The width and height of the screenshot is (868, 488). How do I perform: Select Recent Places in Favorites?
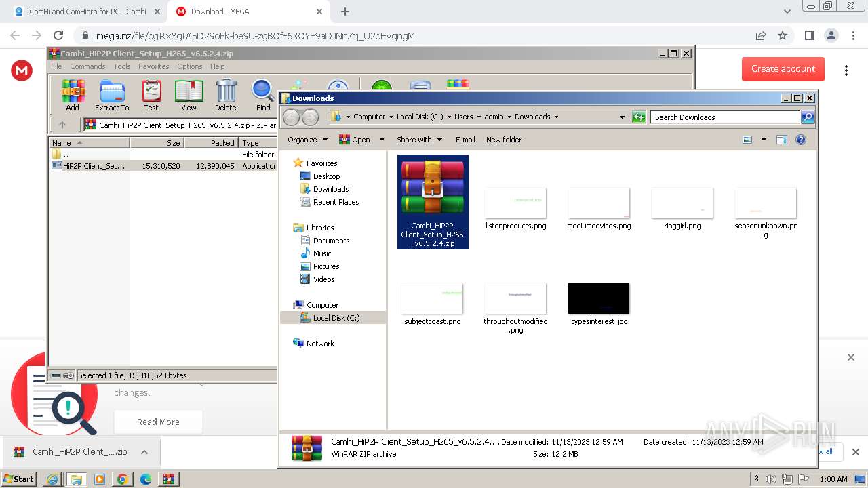336,202
